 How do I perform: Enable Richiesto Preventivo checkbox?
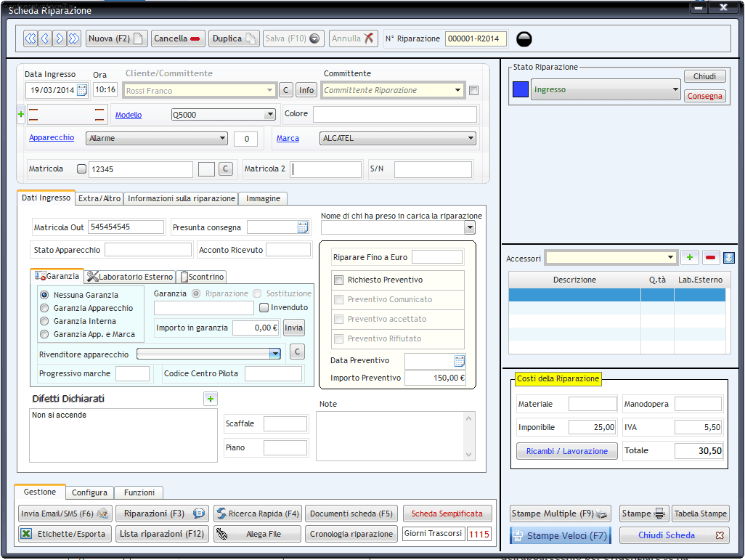pyautogui.click(x=338, y=280)
